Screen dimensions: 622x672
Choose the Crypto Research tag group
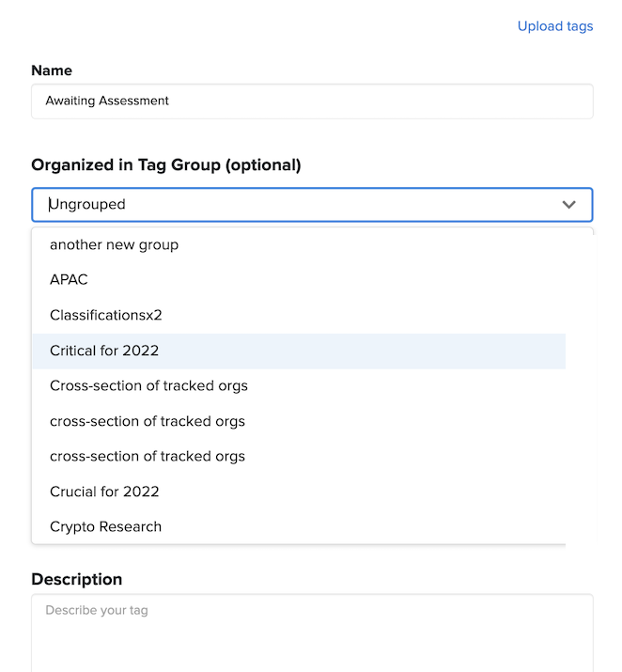(x=105, y=527)
